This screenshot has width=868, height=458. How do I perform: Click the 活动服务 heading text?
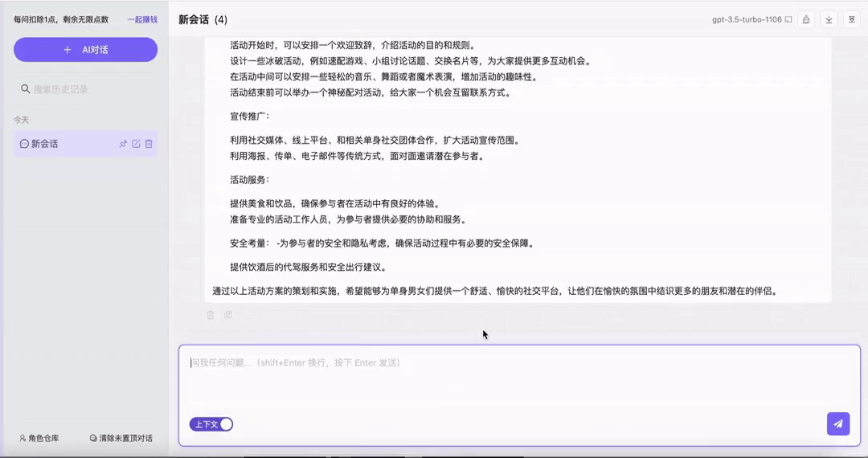[x=250, y=180]
